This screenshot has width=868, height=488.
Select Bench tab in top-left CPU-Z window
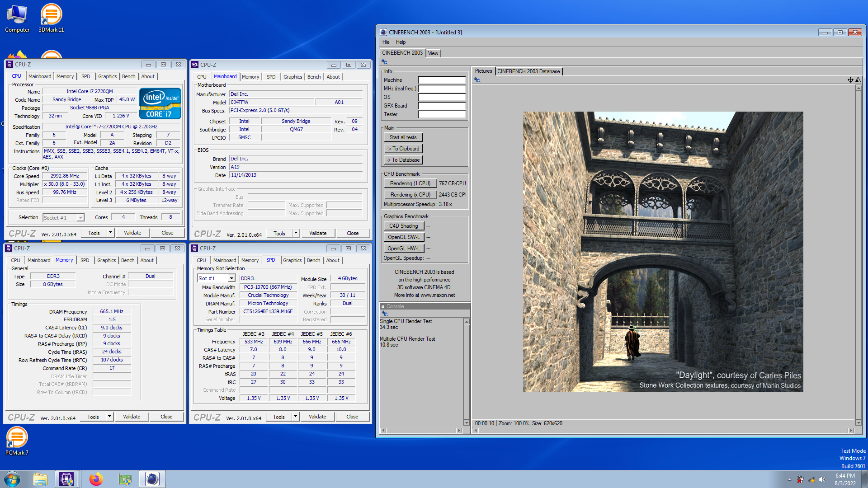[x=128, y=76]
